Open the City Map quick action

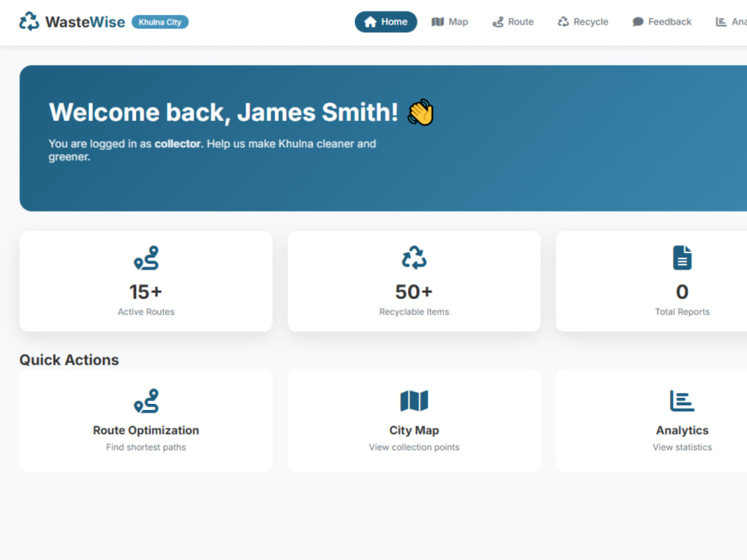pyautogui.click(x=414, y=421)
